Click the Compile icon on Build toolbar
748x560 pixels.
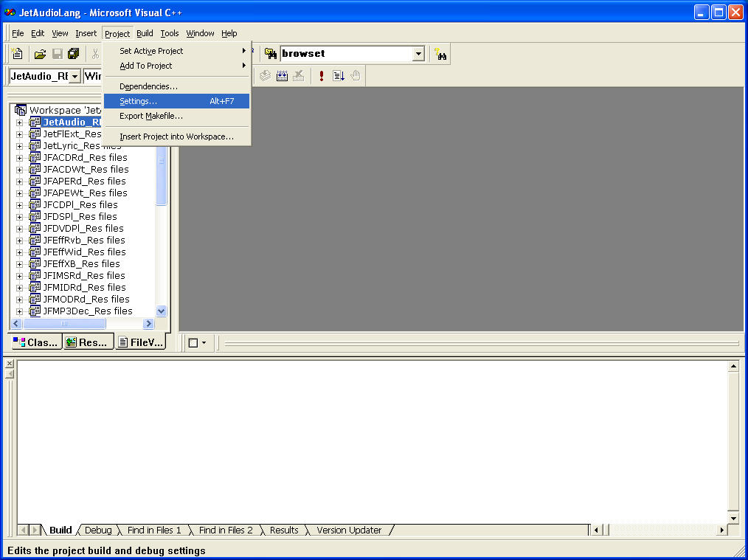coord(266,76)
